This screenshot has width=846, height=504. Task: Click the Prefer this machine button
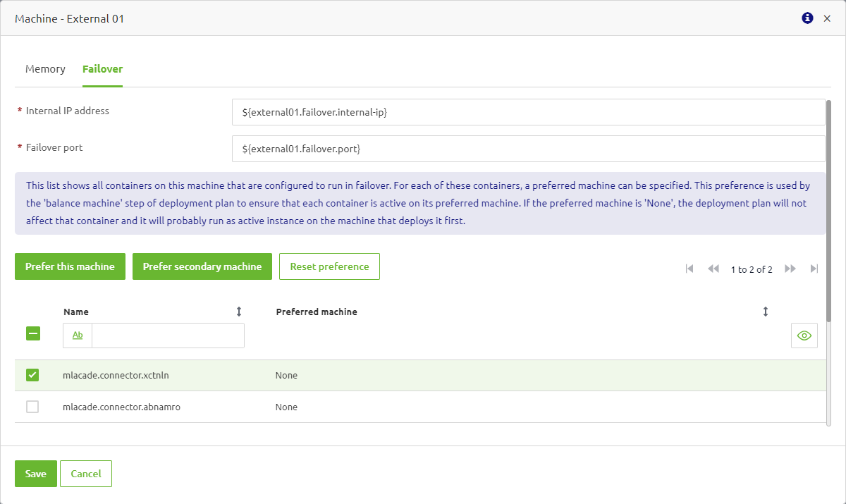(70, 266)
